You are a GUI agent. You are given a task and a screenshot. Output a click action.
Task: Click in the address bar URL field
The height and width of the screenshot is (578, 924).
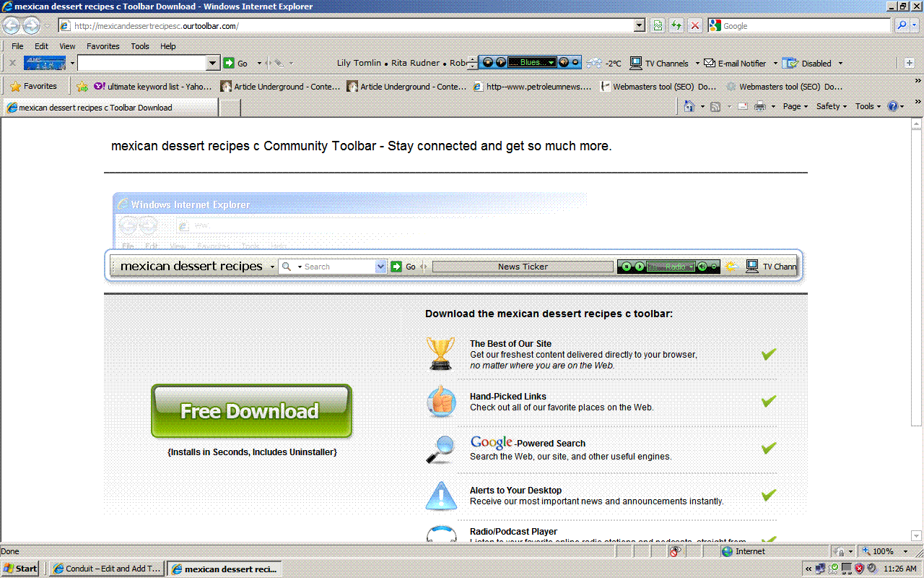(x=346, y=26)
